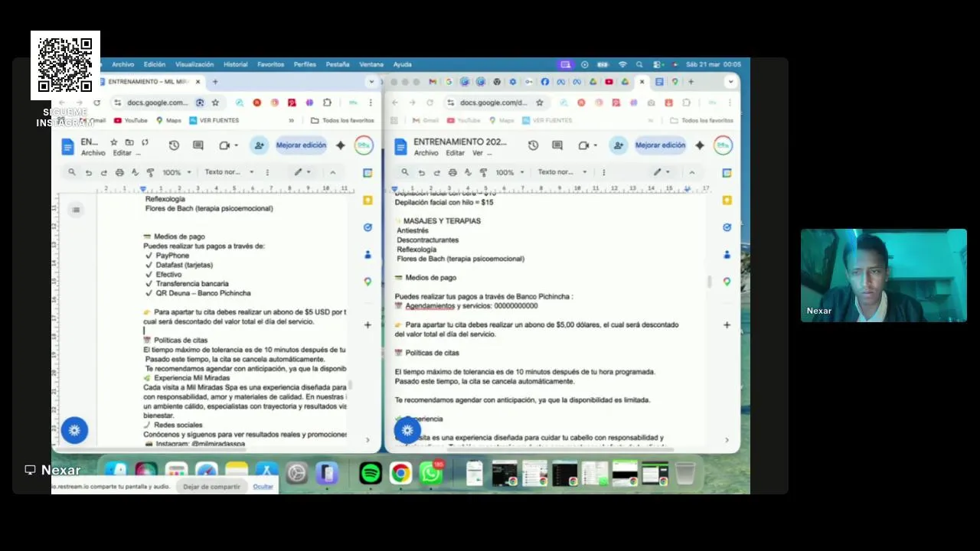Click left Chrome address bar docs.google.com
This screenshot has height=551, width=980.
pos(156,103)
